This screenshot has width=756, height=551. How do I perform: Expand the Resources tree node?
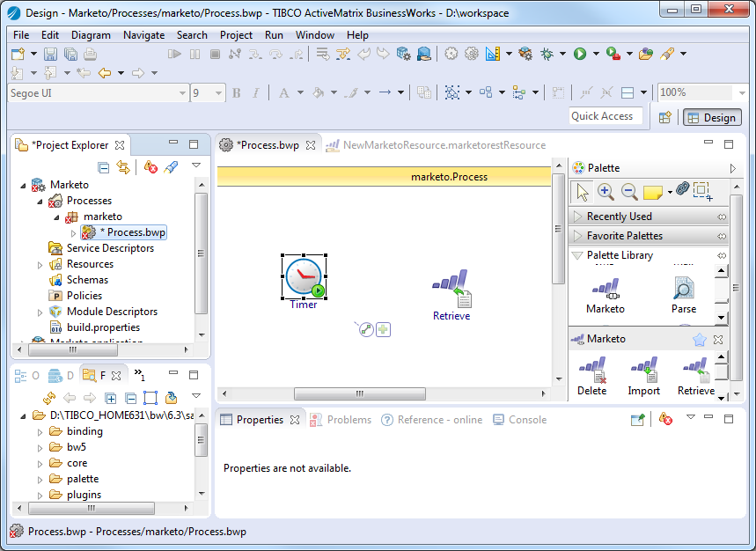click(x=40, y=264)
